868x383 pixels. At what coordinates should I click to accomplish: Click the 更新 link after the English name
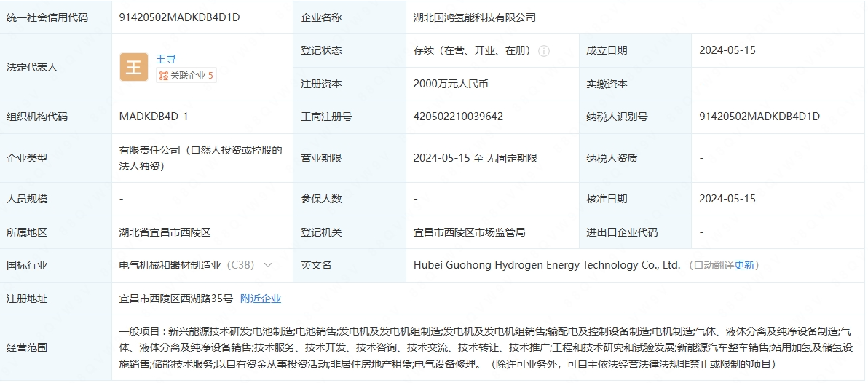click(x=744, y=265)
